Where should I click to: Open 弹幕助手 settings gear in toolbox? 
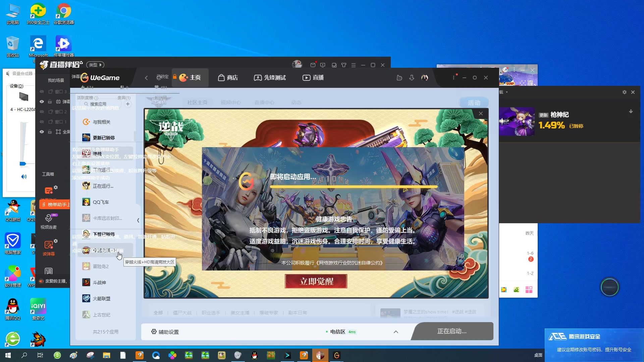(x=56, y=187)
